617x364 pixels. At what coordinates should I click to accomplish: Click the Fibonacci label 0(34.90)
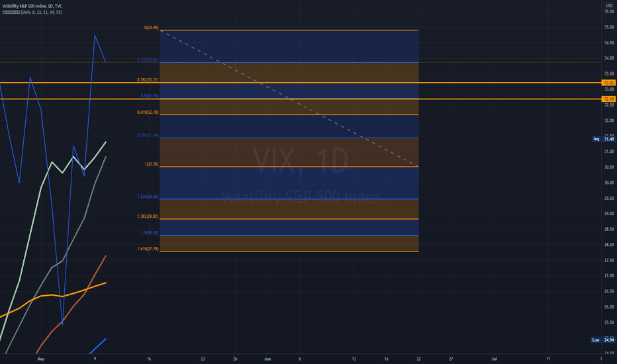(x=152, y=28)
